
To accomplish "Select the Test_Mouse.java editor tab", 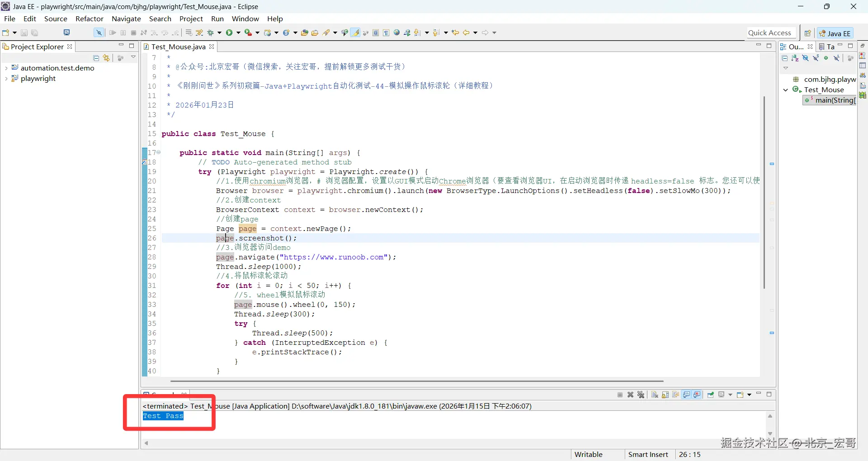I will click(x=179, y=47).
